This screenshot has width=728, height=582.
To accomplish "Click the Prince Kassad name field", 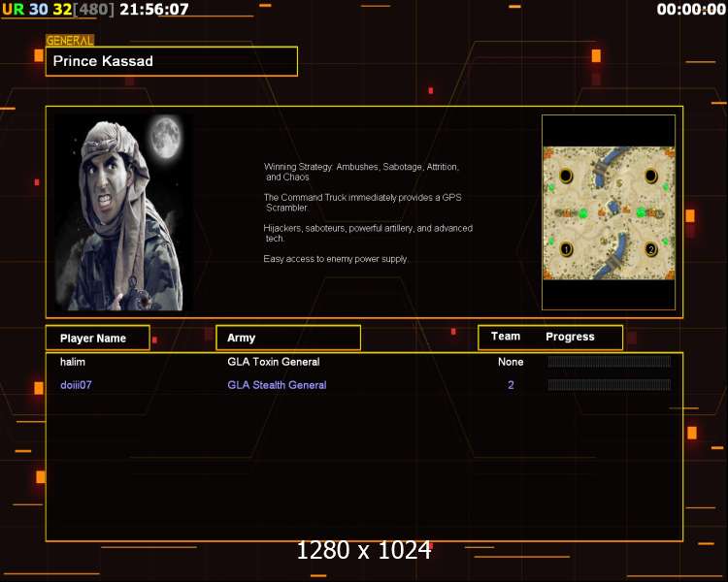I will (171, 61).
